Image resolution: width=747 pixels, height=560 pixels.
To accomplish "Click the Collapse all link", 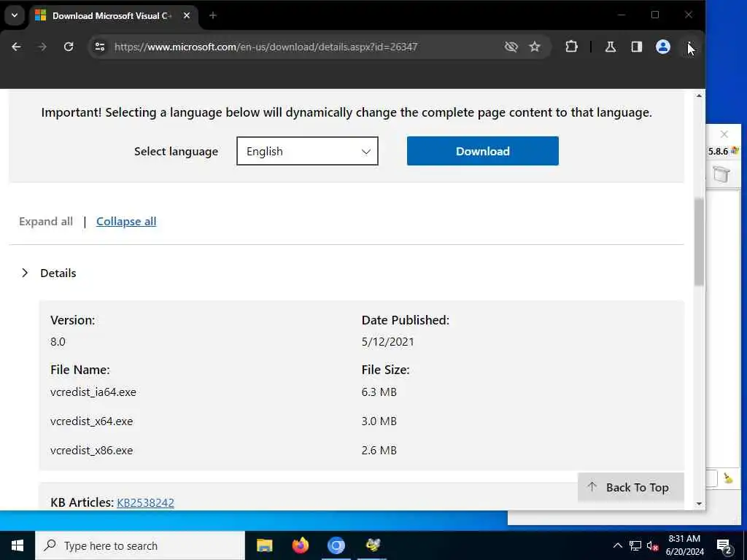I will click(126, 222).
